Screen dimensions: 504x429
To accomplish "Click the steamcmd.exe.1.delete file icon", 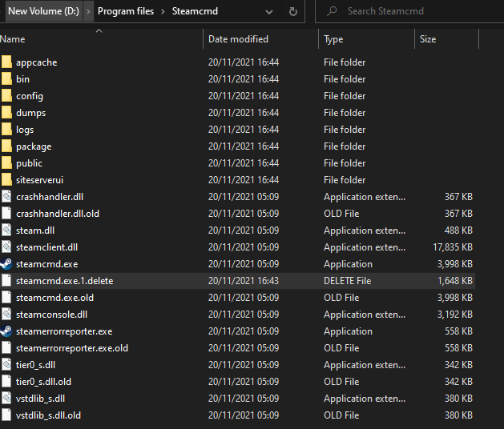I will 7,281.
